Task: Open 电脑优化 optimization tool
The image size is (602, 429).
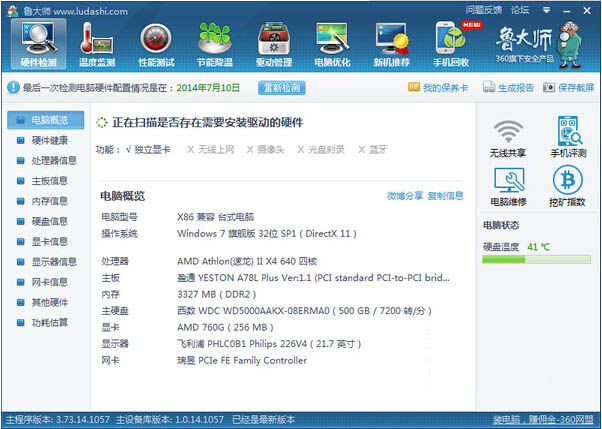Action: pos(332,44)
